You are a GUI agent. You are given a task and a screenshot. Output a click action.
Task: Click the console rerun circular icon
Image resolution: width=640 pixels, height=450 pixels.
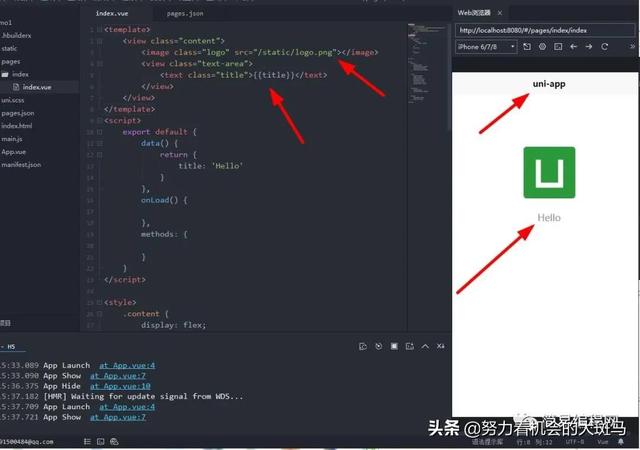378,346
